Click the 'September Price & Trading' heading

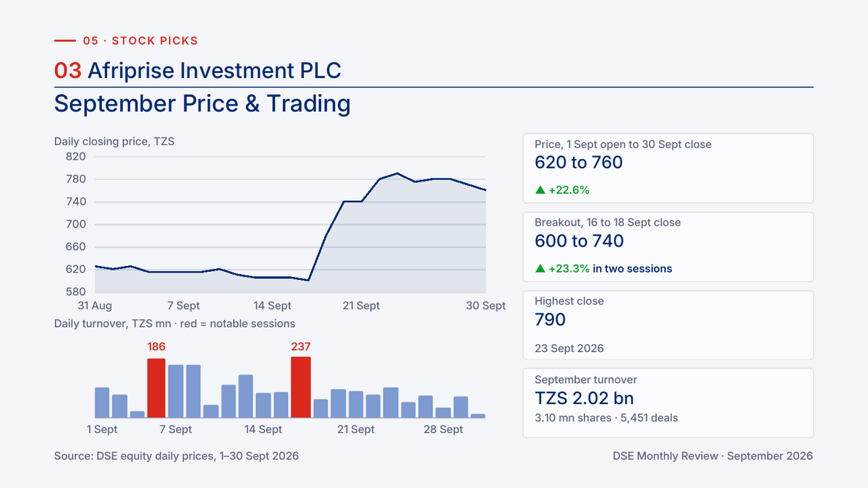click(x=203, y=103)
